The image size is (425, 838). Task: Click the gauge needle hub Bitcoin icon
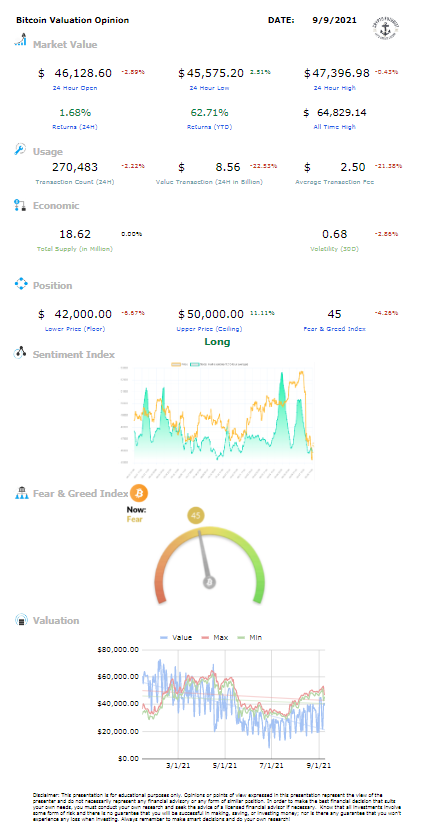(x=210, y=582)
